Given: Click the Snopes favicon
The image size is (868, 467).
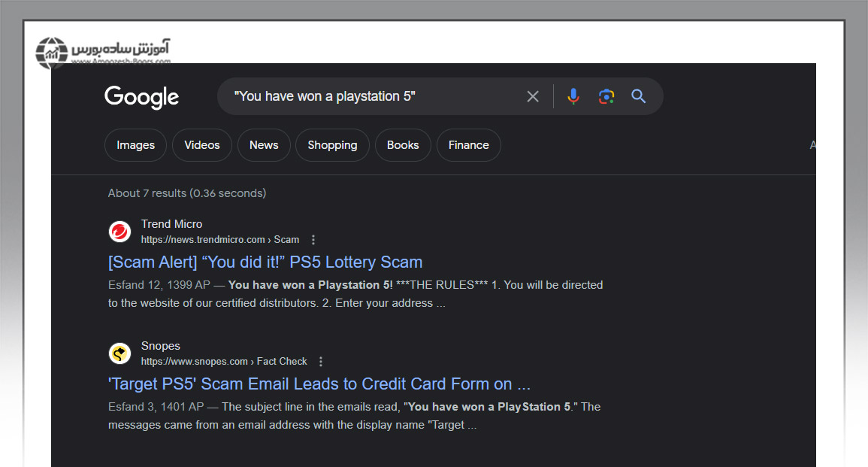Looking at the screenshot, I should pyautogui.click(x=119, y=353).
